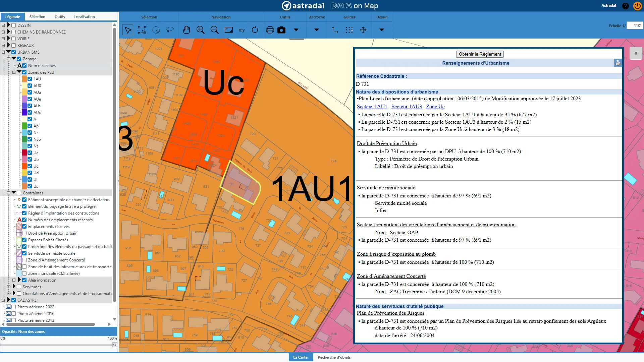Click the 'Obtenir le Règlement' button
The height and width of the screenshot is (362, 644).
coord(479,54)
